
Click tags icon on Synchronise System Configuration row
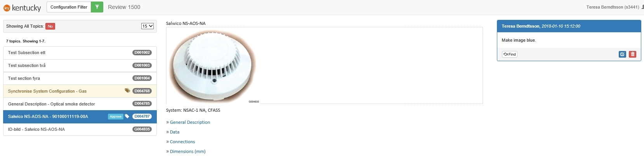point(127,91)
